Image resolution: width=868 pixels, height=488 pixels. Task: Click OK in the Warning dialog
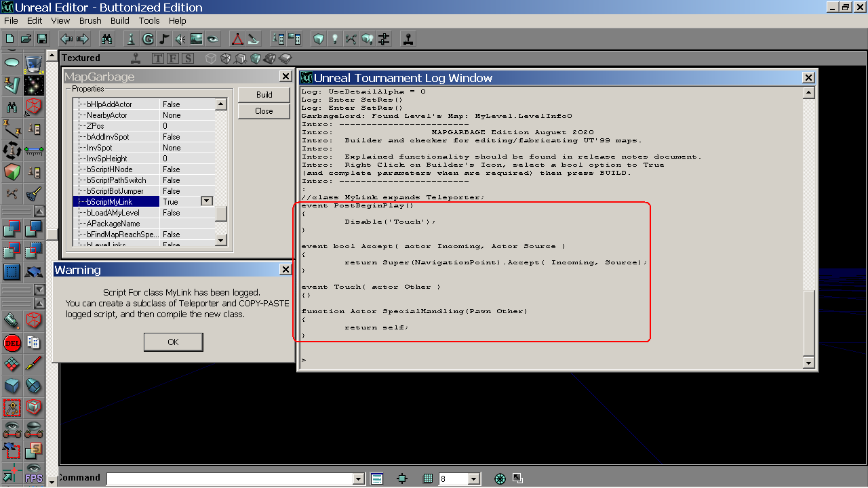tap(173, 342)
